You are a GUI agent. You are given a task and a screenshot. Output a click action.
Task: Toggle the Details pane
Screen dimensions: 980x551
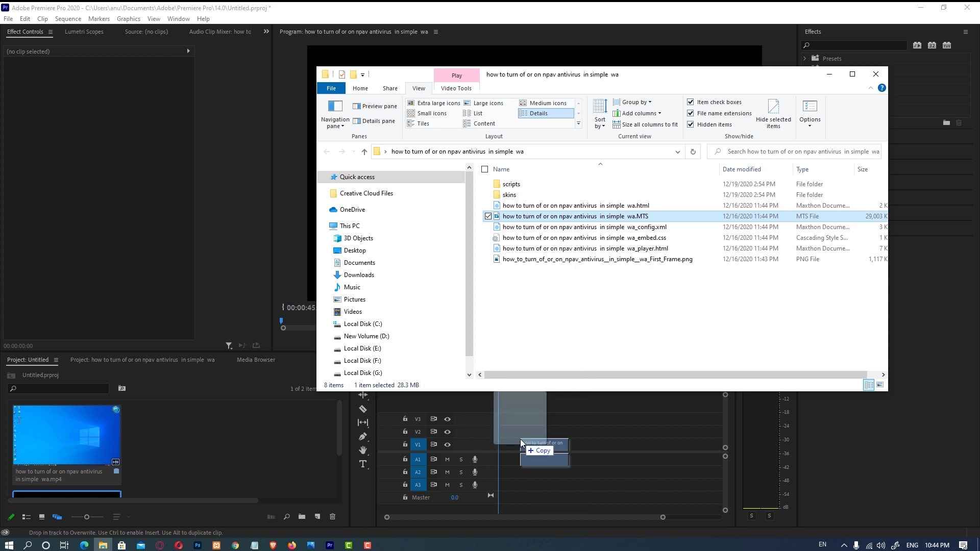point(374,121)
